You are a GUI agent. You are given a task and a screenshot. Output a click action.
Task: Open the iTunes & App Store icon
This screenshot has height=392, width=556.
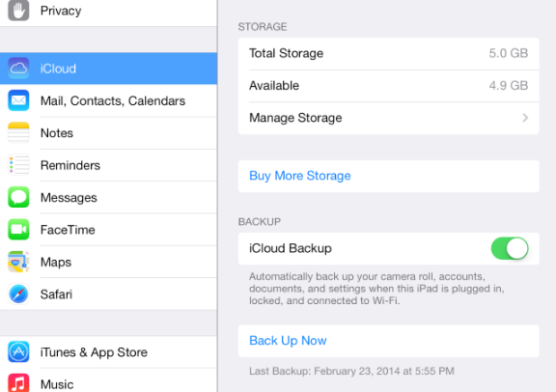point(18,351)
